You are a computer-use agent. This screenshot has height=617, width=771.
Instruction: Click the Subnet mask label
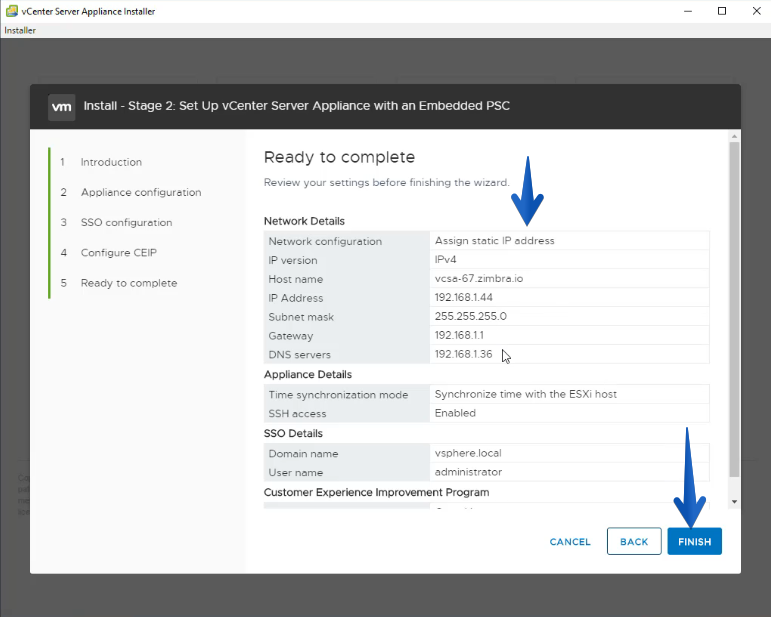coord(301,317)
